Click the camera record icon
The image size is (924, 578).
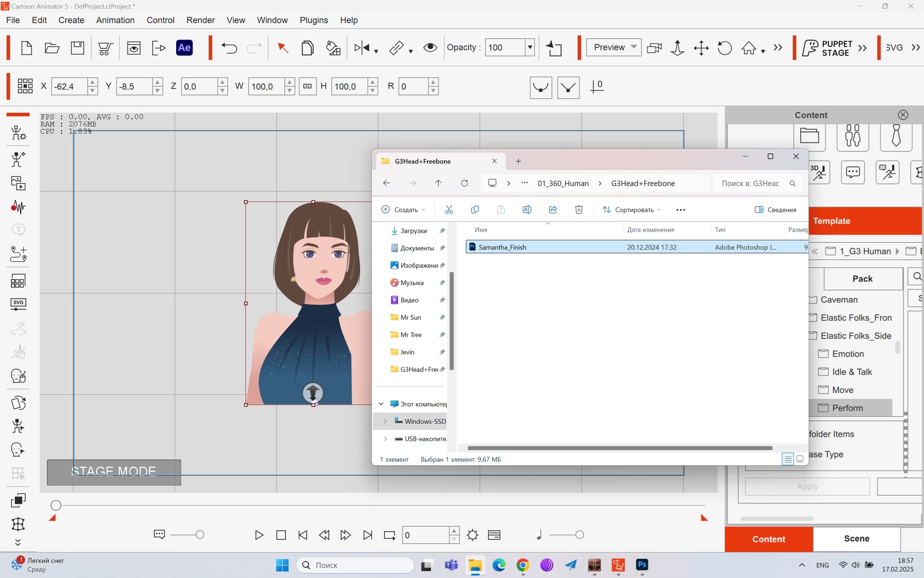[x=654, y=48]
